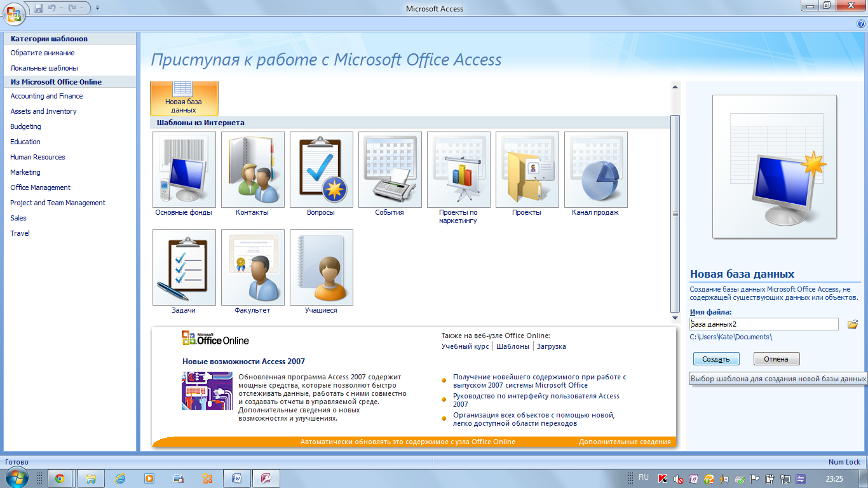
Task: Click the muted volume tray icon
Action: click(677, 479)
